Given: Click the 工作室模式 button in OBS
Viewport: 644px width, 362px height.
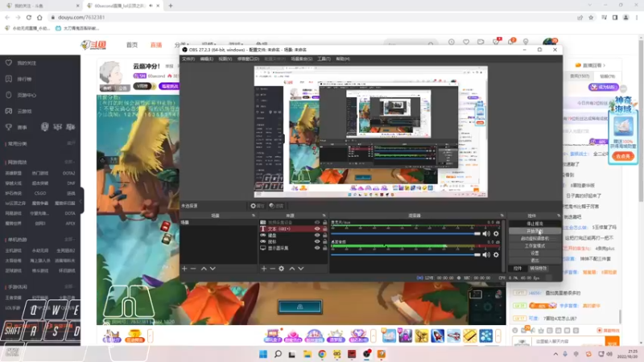Looking at the screenshot, I should [x=535, y=246].
